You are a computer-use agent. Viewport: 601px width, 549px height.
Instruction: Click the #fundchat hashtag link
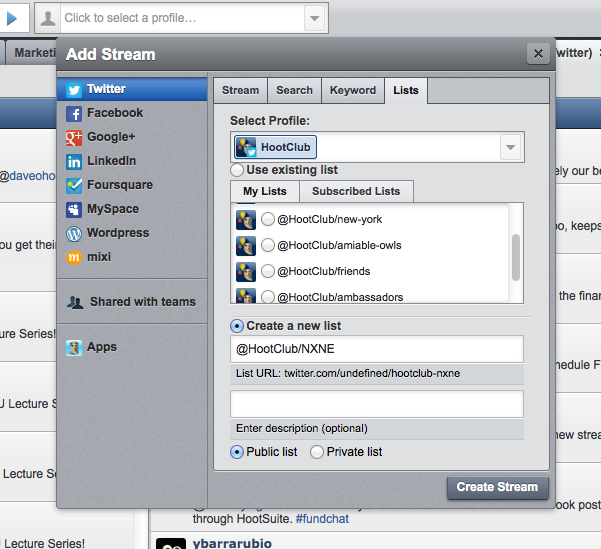click(322, 519)
